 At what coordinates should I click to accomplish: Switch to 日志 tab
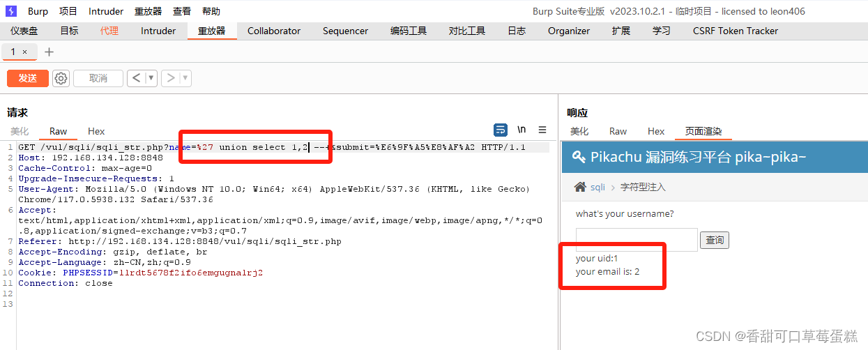point(517,31)
